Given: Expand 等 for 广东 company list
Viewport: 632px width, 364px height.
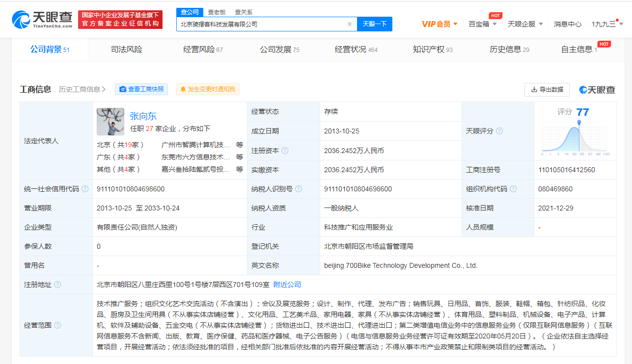Looking at the screenshot, I should point(239,157).
